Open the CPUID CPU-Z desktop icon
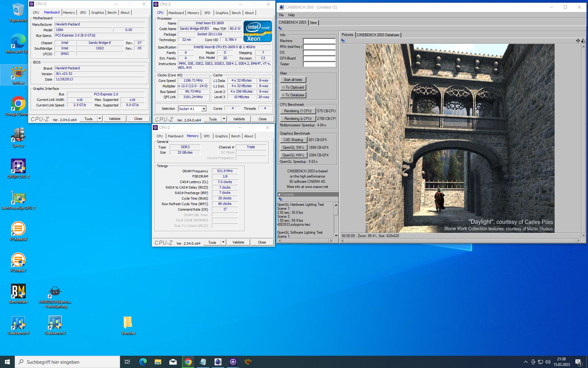This screenshot has height=368, width=588. 18,169
